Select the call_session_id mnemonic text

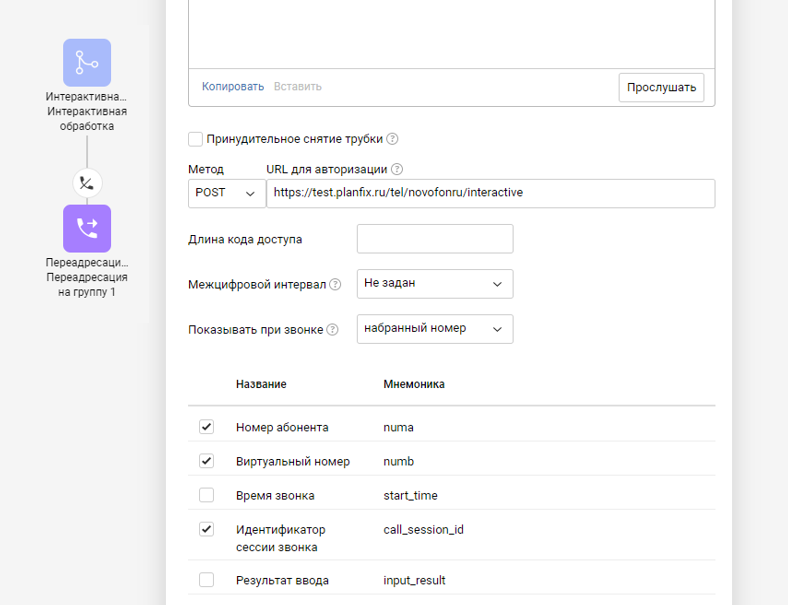click(424, 530)
